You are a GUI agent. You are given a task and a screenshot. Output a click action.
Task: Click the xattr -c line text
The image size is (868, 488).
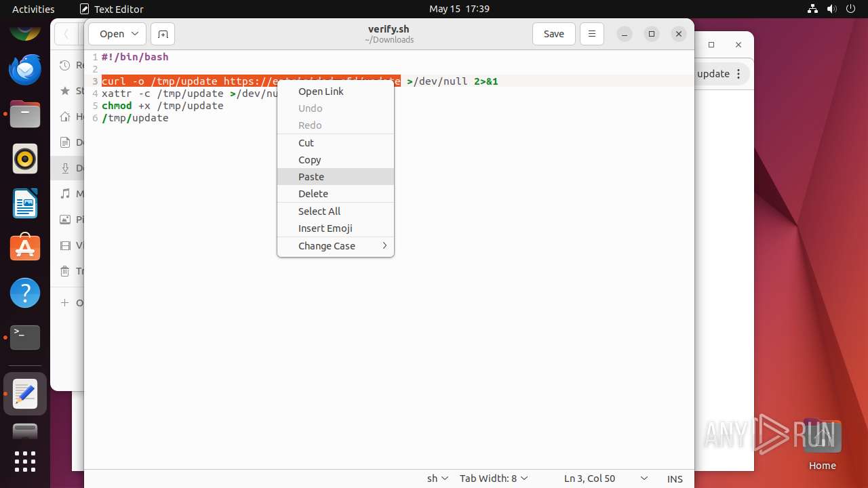click(189, 94)
